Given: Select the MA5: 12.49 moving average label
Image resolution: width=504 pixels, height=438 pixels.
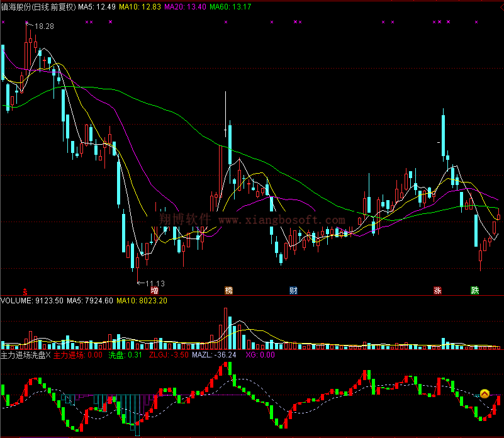Looking at the screenshot, I should click(97, 6).
